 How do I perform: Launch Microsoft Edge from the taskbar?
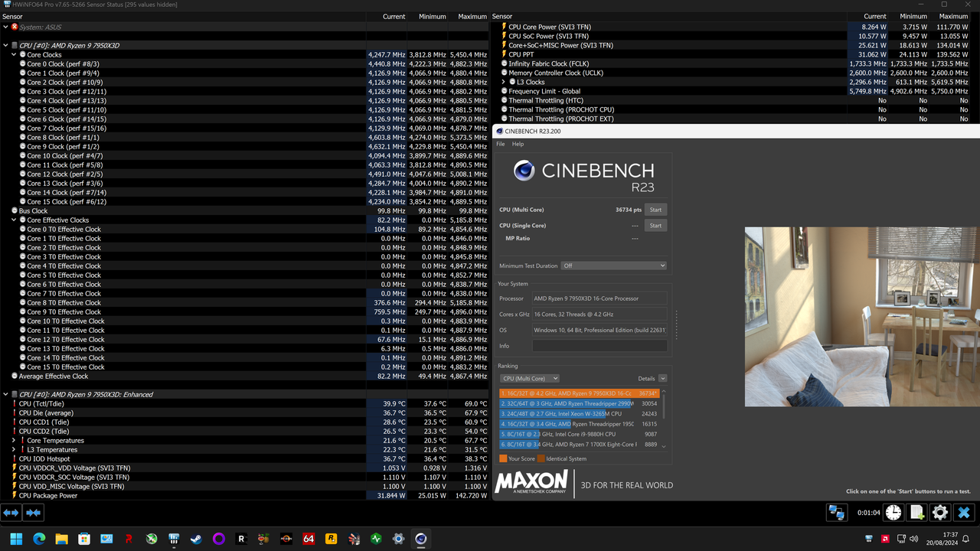39,539
